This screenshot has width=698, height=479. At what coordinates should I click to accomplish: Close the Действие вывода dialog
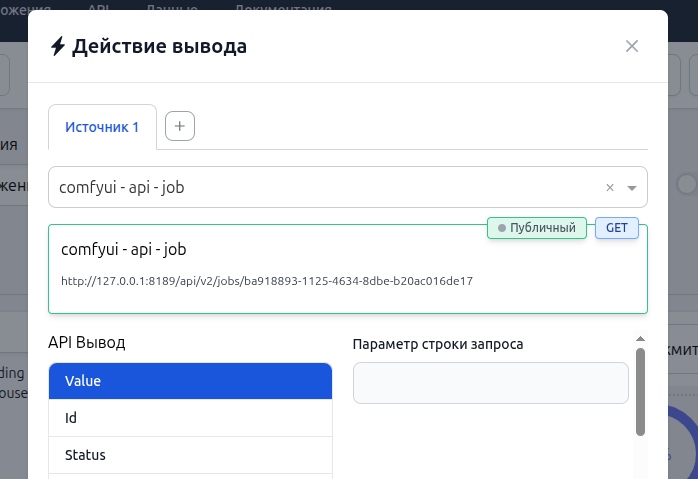click(632, 46)
